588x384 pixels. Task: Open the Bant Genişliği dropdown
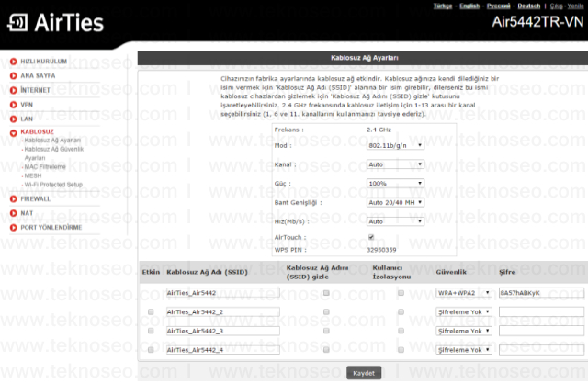pos(395,202)
